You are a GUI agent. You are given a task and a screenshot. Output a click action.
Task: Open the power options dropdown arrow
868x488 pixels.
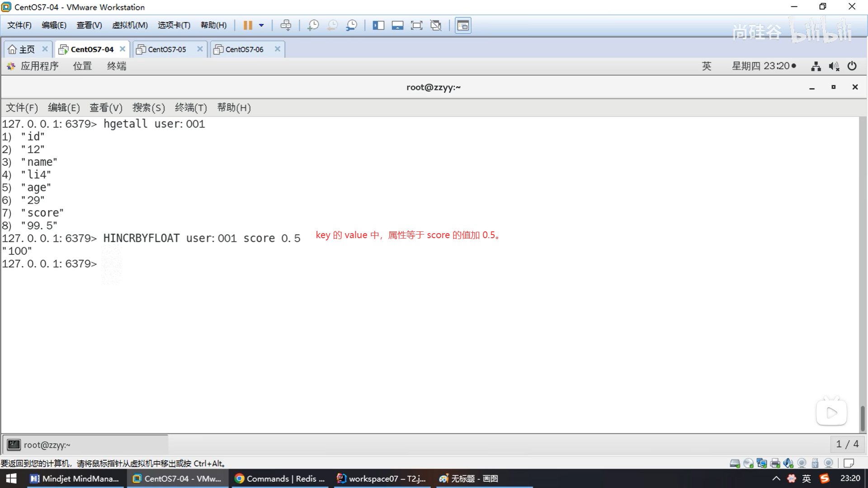pyautogui.click(x=261, y=25)
